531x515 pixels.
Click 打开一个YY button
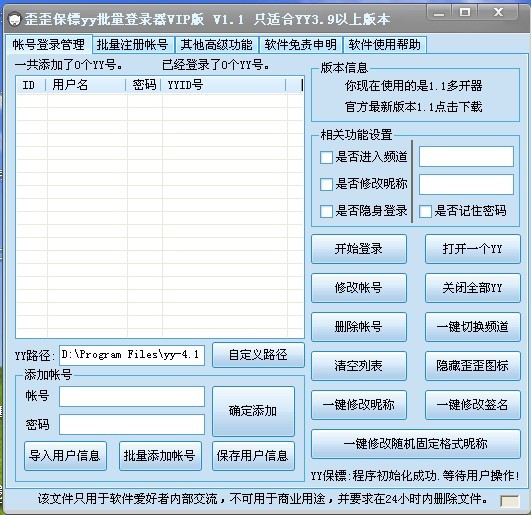pyautogui.click(x=473, y=249)
